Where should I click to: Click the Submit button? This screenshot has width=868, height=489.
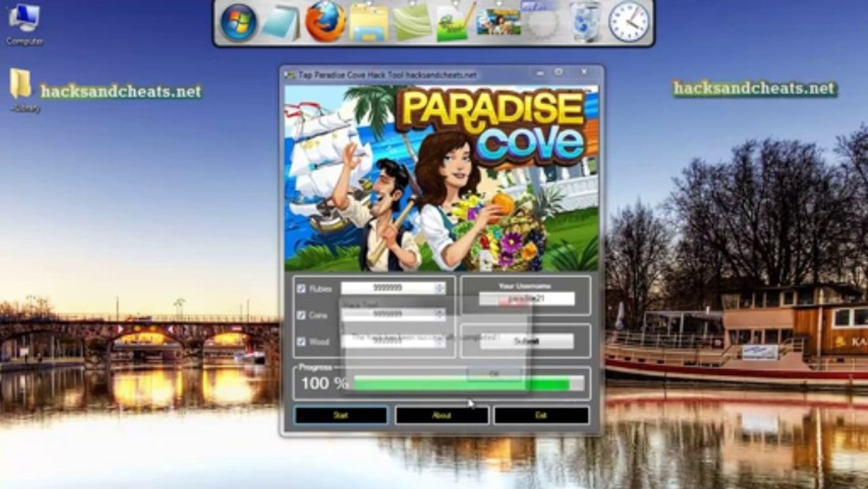pyautogui.click(x=527, y=341)
